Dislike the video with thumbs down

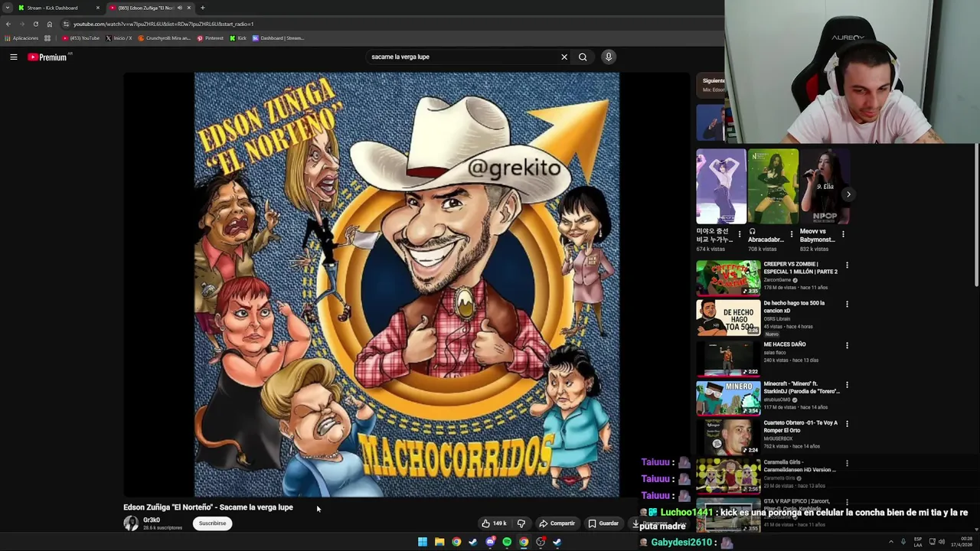coord(521,523)
